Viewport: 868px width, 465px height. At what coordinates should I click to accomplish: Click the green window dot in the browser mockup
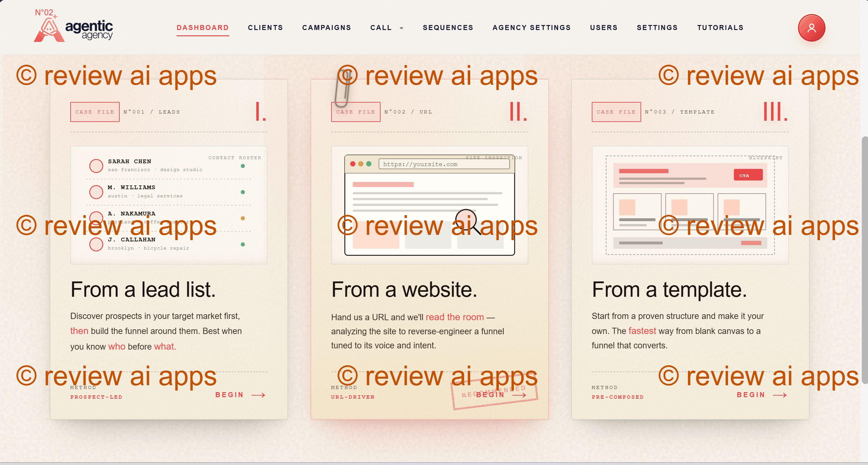click(369, 164)
